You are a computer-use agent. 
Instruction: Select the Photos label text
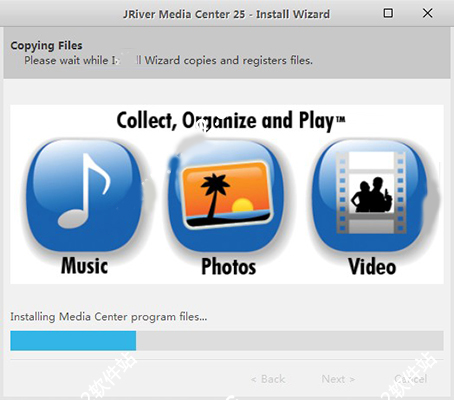click(229, 266)
